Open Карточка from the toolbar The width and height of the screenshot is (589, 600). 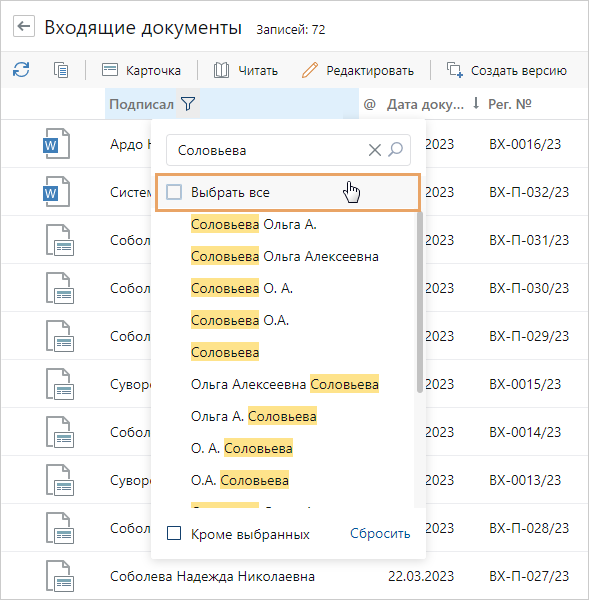pyautogui.click(x=141, y=70)
